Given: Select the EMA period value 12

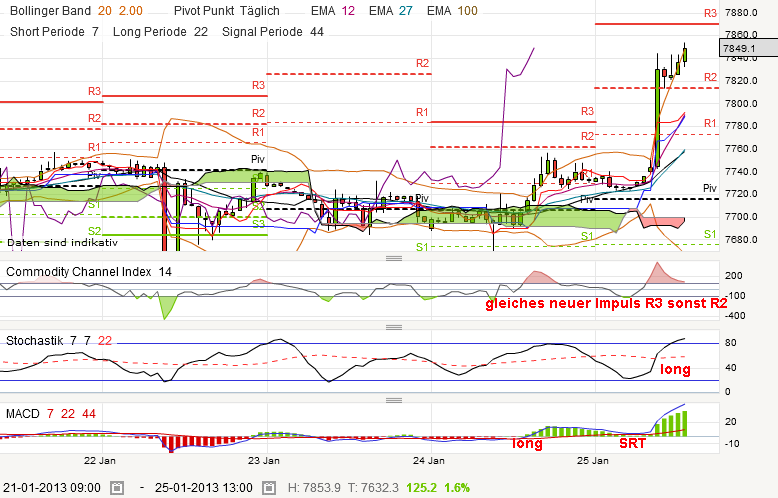Looking at the screenshot, I should coord(348,11).
